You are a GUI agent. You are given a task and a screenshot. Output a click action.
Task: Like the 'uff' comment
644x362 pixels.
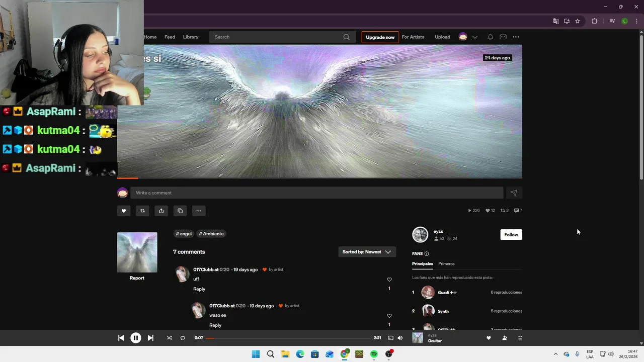click(389, 280)
